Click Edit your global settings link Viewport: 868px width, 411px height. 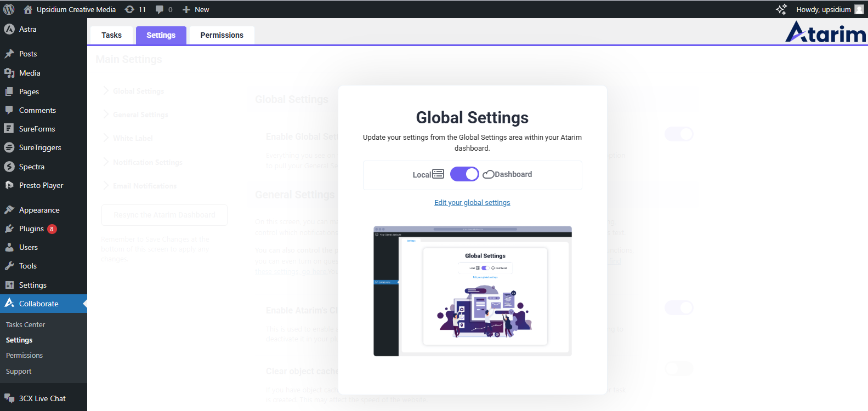[472, 203]
